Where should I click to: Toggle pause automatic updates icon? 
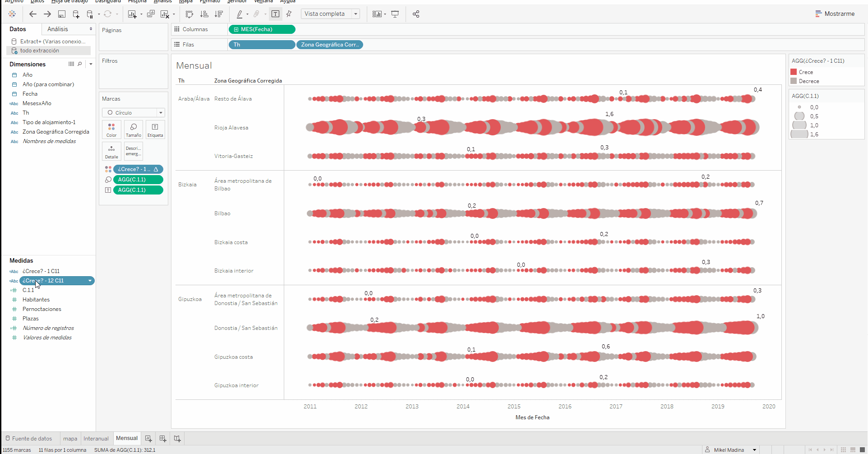(90, 14)
